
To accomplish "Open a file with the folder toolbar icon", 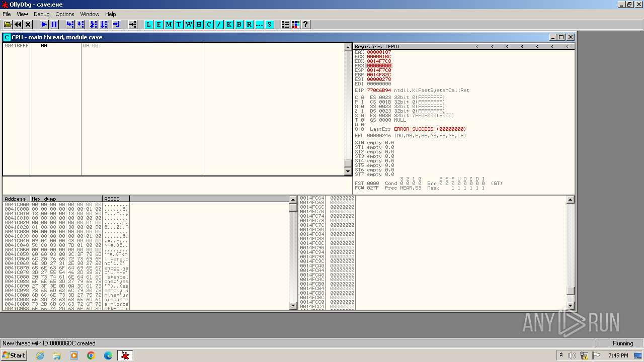I will coord(8,24).
